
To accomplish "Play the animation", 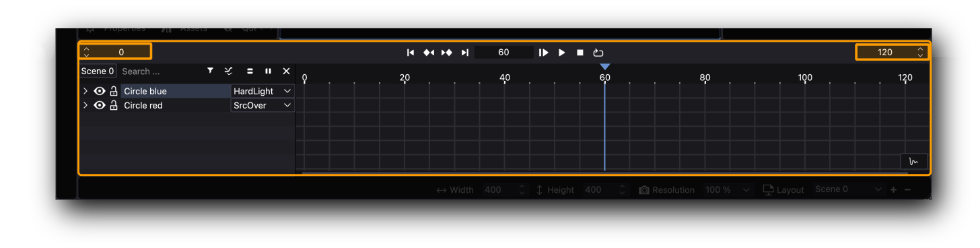I will 562,53.
